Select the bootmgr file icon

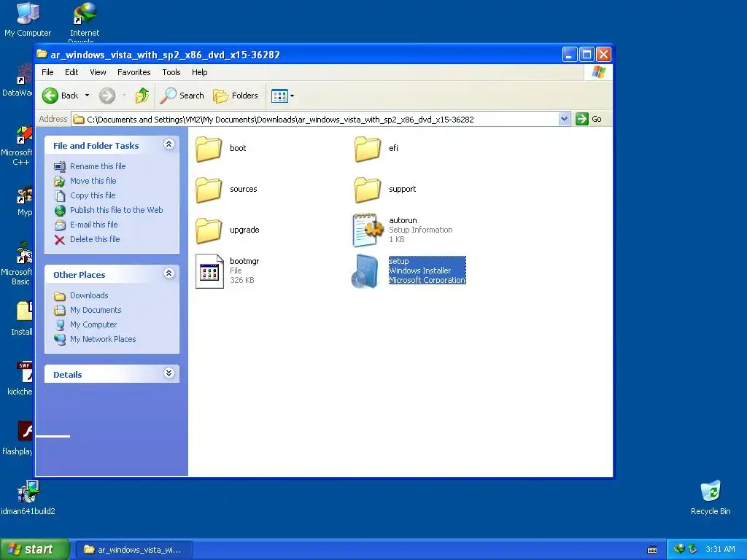209,271
